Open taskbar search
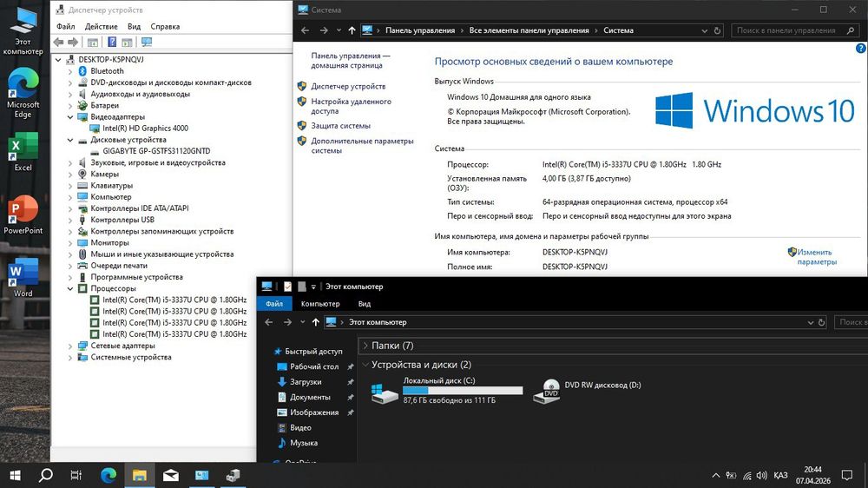The width and height of the screenshot is (868, 488). pos(46,475)
